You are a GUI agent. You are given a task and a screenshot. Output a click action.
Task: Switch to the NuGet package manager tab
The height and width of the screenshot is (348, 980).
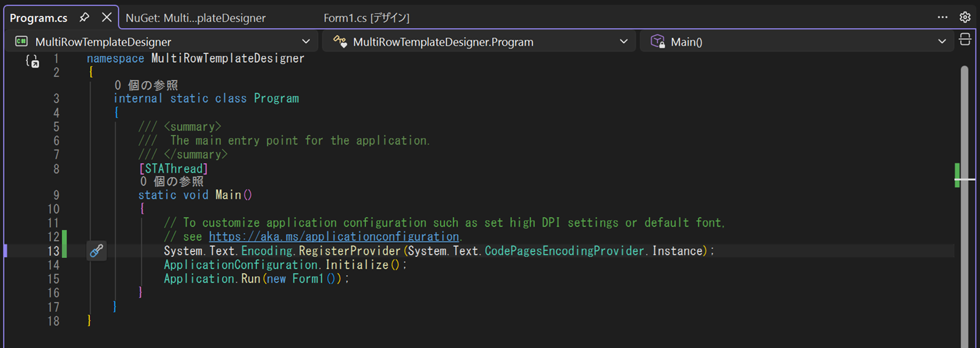point(196,18)
